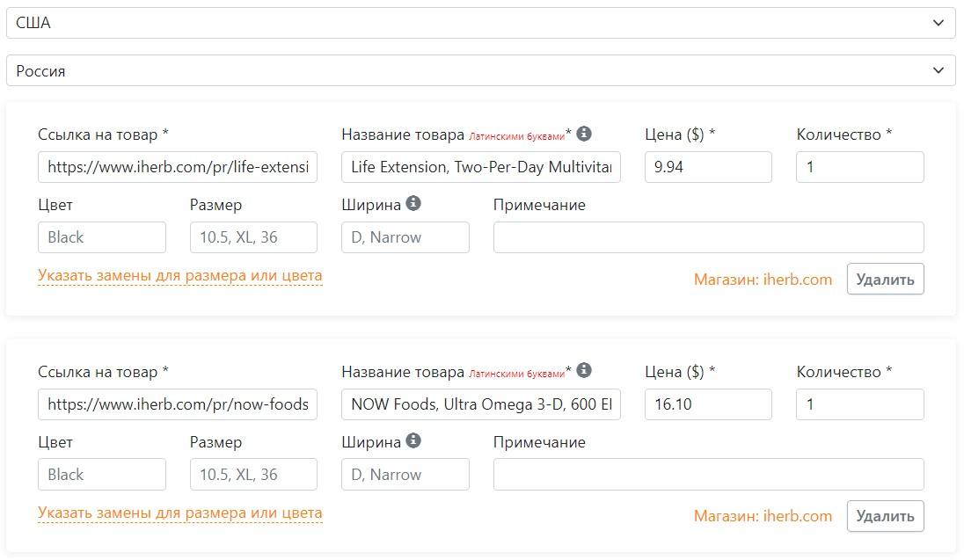Click the NOW Foods product name field
This screenshot has height=560, width=964.
pyautogui.click(x=481, y=404)
